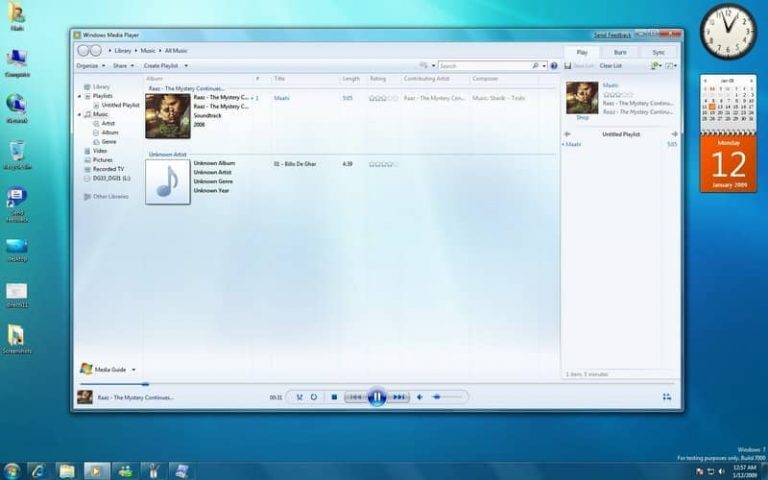Collapse the Music tree node

coord(79,115)
